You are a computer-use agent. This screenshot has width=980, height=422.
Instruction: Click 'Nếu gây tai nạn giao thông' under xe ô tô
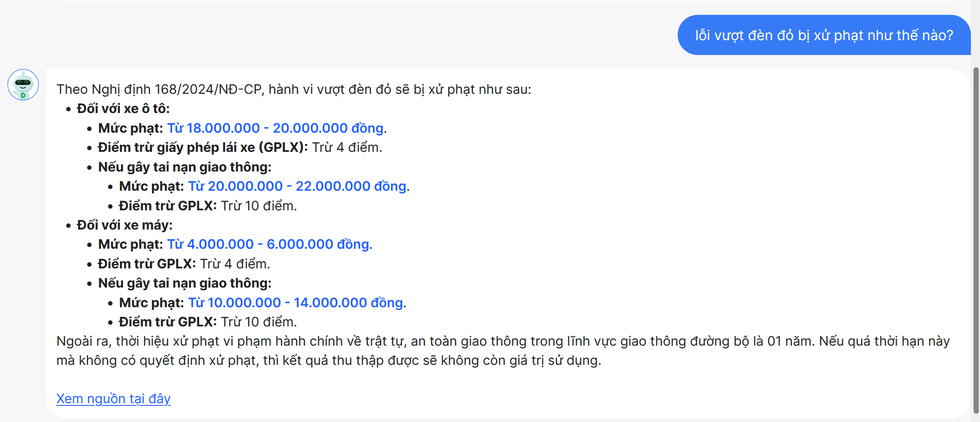pyautogui.click(x=185, y=167)
